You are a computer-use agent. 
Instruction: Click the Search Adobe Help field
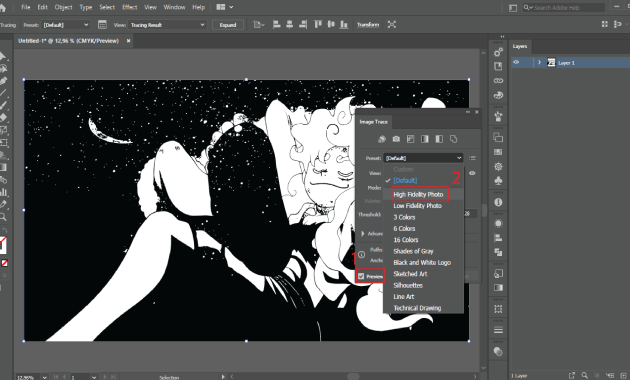tap(564, 8)
